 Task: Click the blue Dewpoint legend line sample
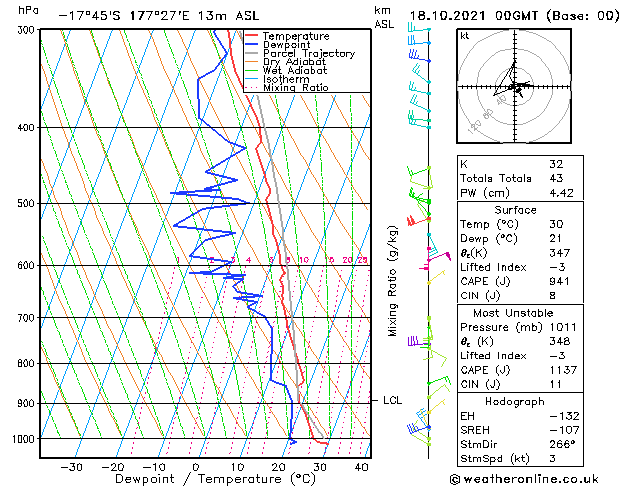252,44
